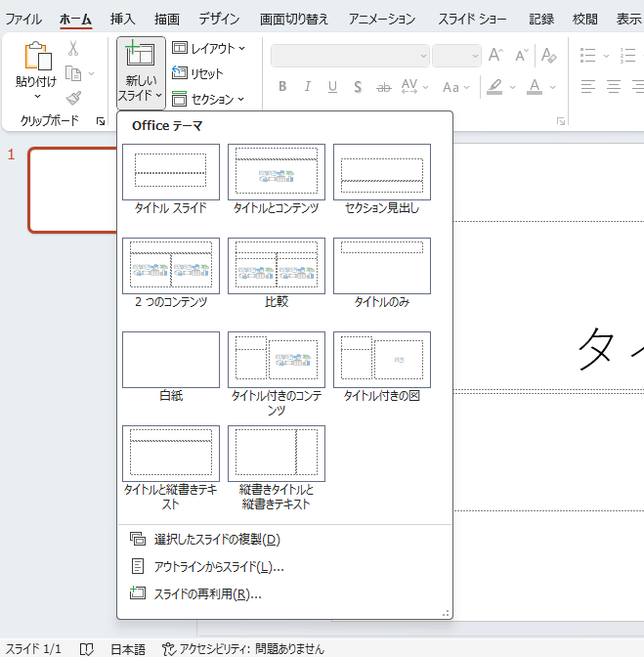This screenshot has width=644, height=657.
Task: Click the font color A button
Action: (535, 87)
